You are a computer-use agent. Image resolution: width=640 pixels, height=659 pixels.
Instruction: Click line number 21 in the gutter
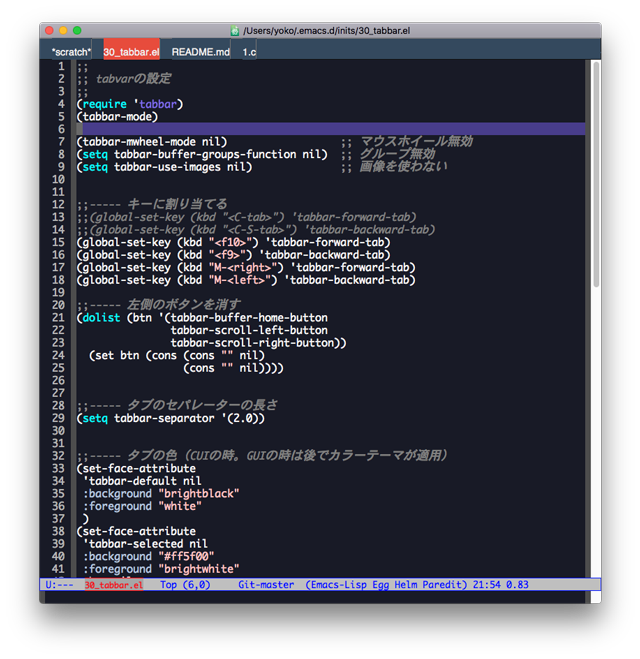point(58,317)
